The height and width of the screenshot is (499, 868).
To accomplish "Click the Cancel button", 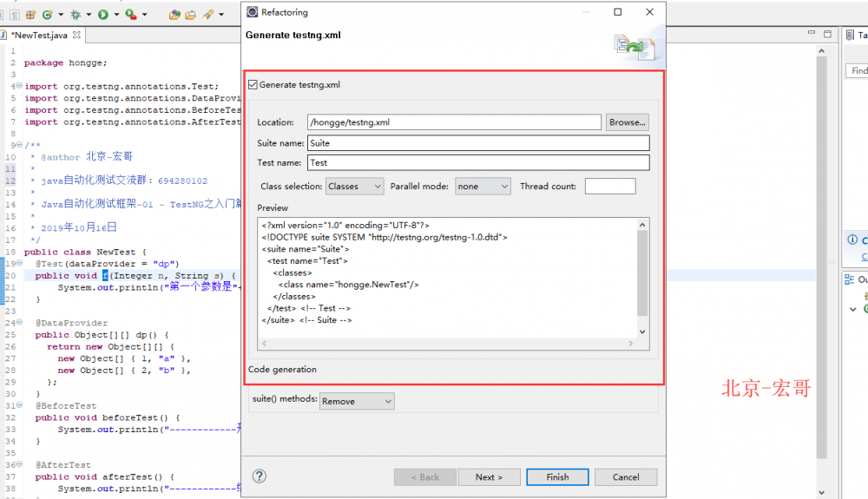I will [626, 477].
